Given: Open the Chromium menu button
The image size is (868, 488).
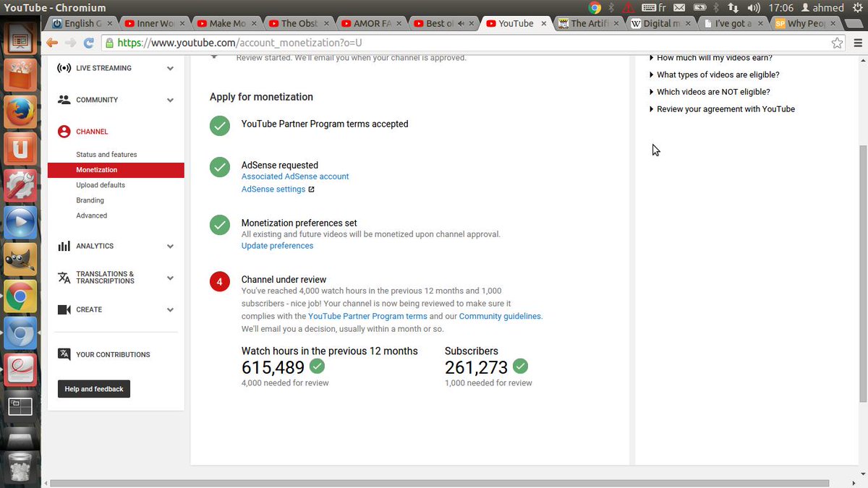Looking at the screenshot, I should pyautogui.click(x=858, y=43).
